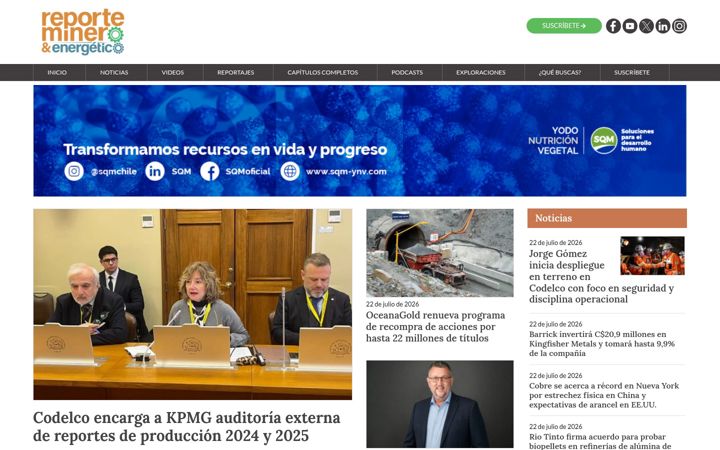Open Barrick invertirá C$20,9 millones article
720x450 pixels.
tap(602, 343)
